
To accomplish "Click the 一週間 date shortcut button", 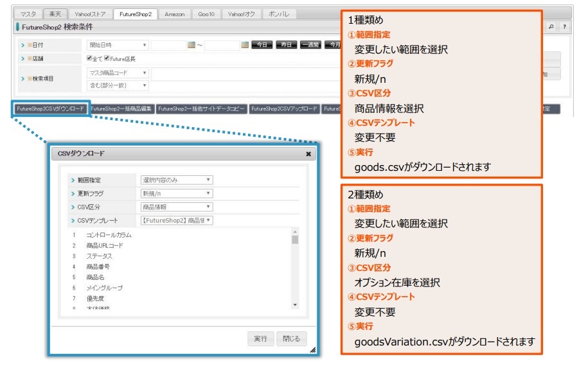I will coord(310,44).
